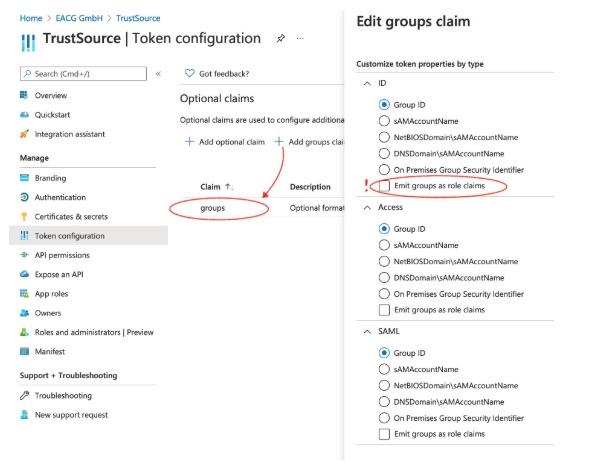Navigate to EACG GmbH breadcrumb
Viewport: 589px width, 463px height.
pyautogui.click(x=79, y=18)
